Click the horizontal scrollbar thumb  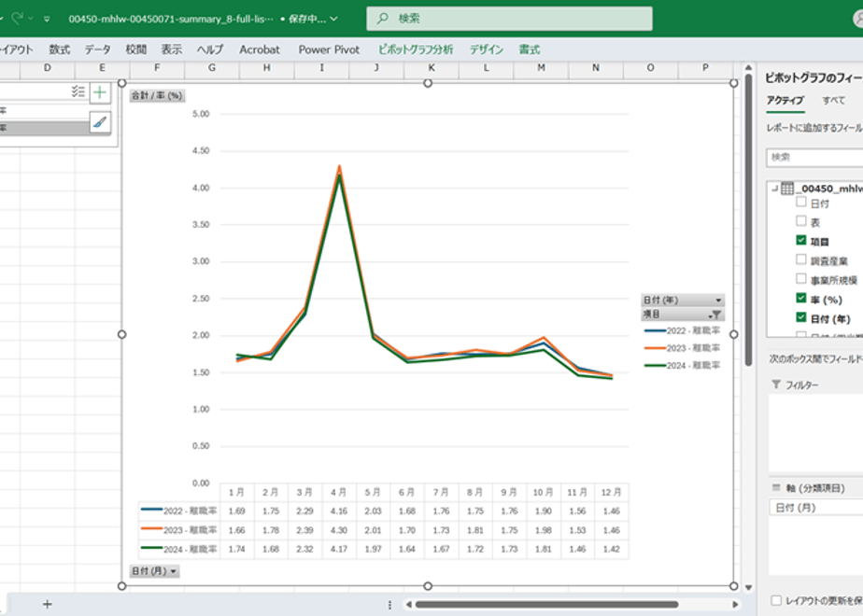tap(546, 605)
